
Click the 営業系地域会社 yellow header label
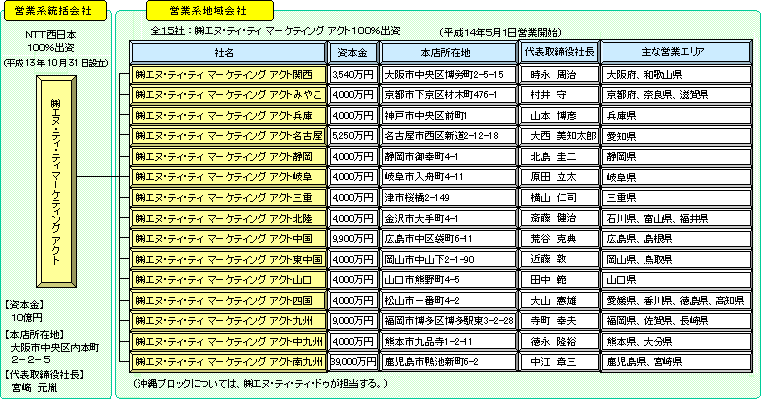tap(209, 11)
